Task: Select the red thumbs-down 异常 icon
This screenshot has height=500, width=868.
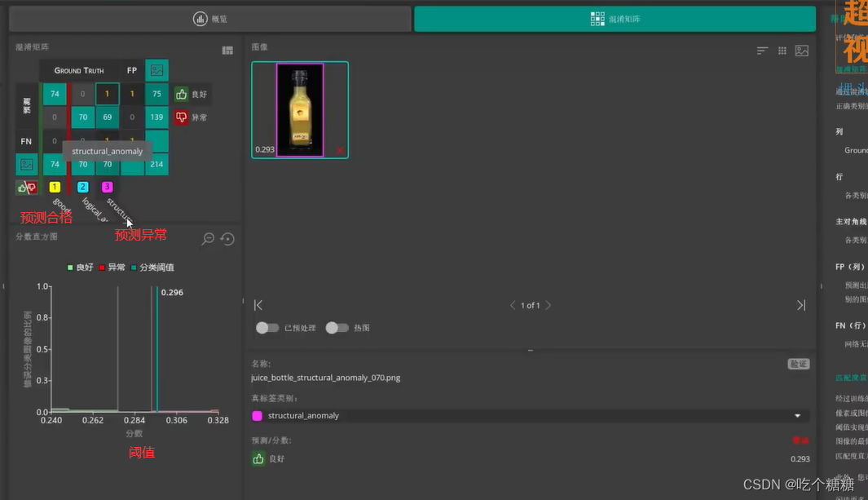Action: tap(181, 117)
